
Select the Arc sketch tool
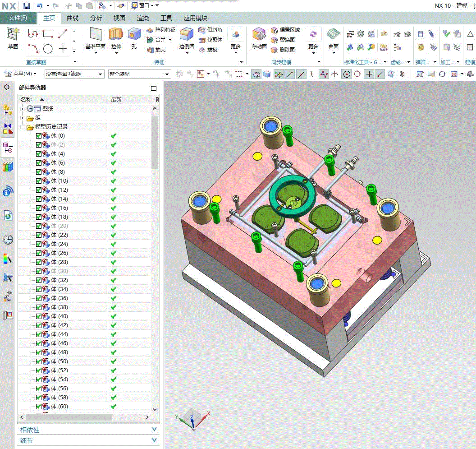coord(33,49)
